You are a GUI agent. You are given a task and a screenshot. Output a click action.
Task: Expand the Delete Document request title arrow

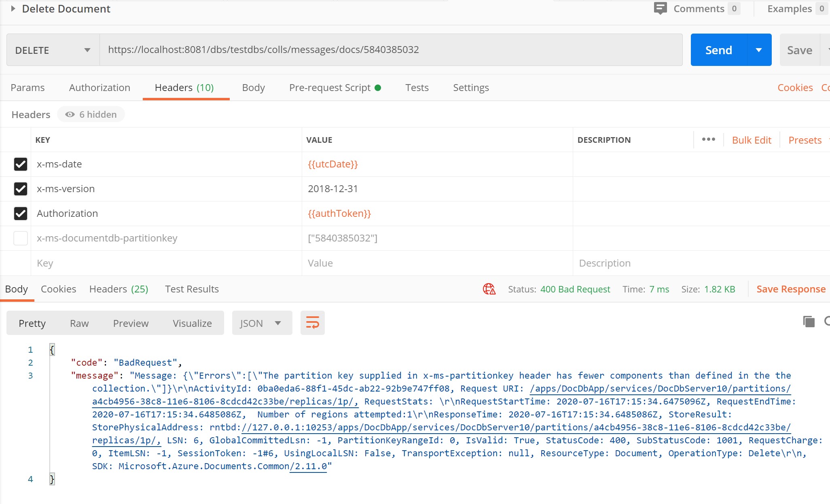click(12, 8)
